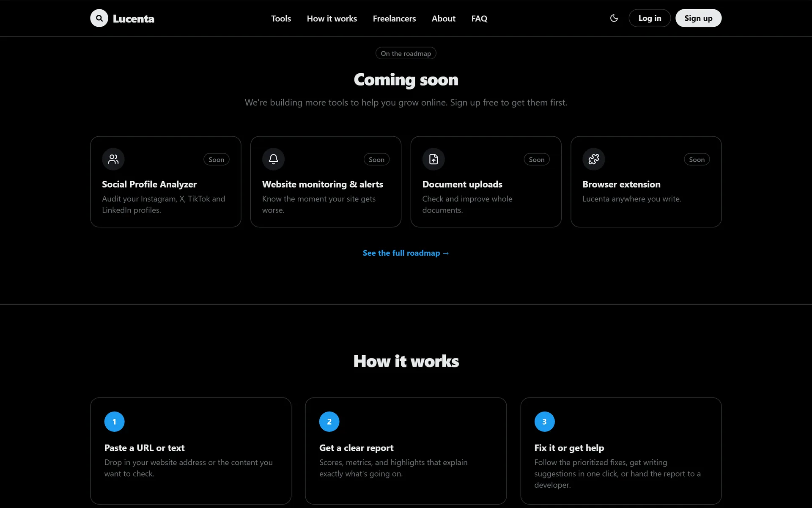Image resolution: width=812 pixels, height=508 pixels.
Task: Click the Paste a URL or text title
Action: coord(144,448)
